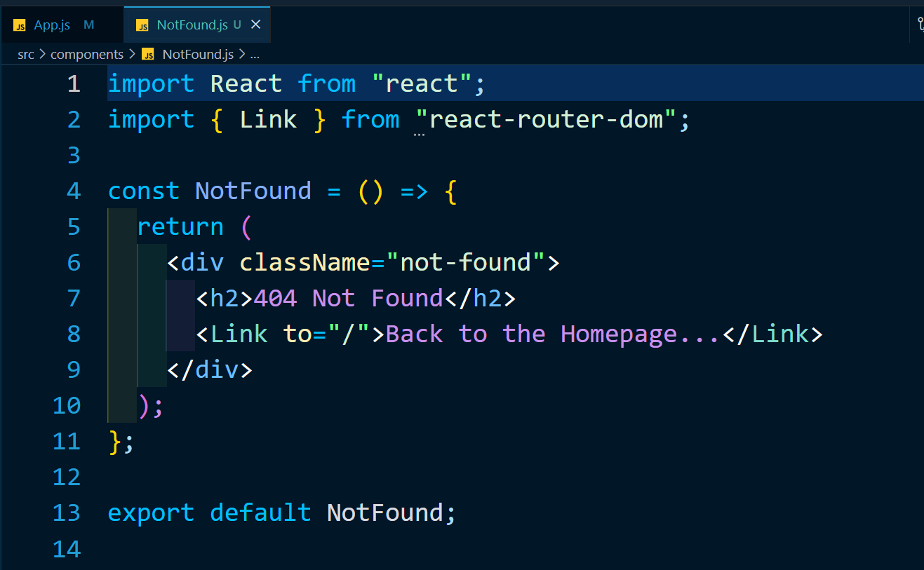This screenshot has width=924, height=570.
Task: Click the 404 Not Found heading text
Action: (x=349, y=299)
